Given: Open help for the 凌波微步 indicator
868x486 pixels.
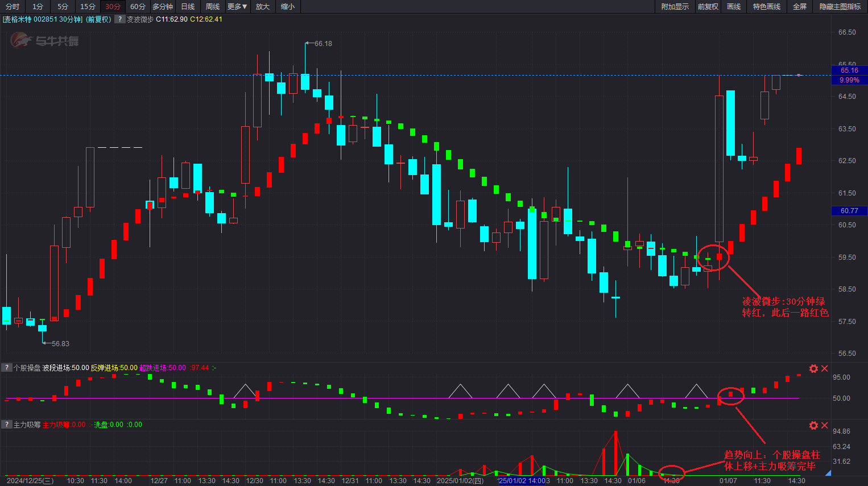Looking at the screenshot, I should pos(119,19).
